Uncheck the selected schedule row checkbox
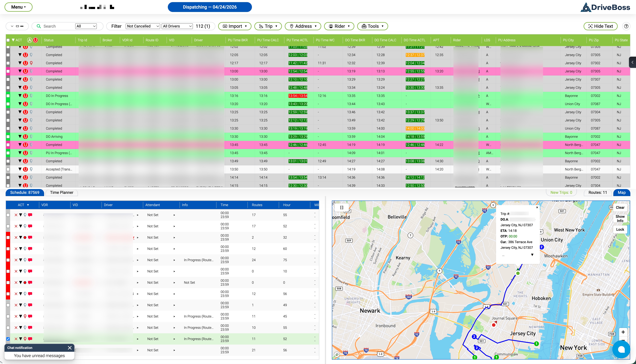636x364 pixels. click(x=8, y=339)
